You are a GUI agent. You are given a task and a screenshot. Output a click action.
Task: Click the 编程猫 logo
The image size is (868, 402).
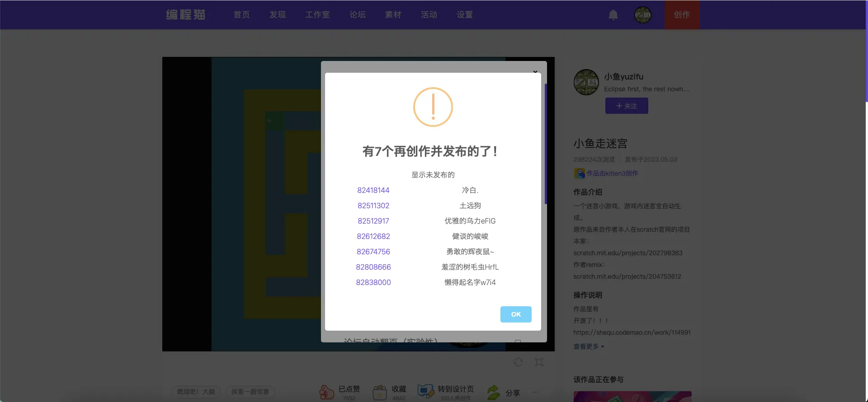pyautogui.click(x=186, y=15)
